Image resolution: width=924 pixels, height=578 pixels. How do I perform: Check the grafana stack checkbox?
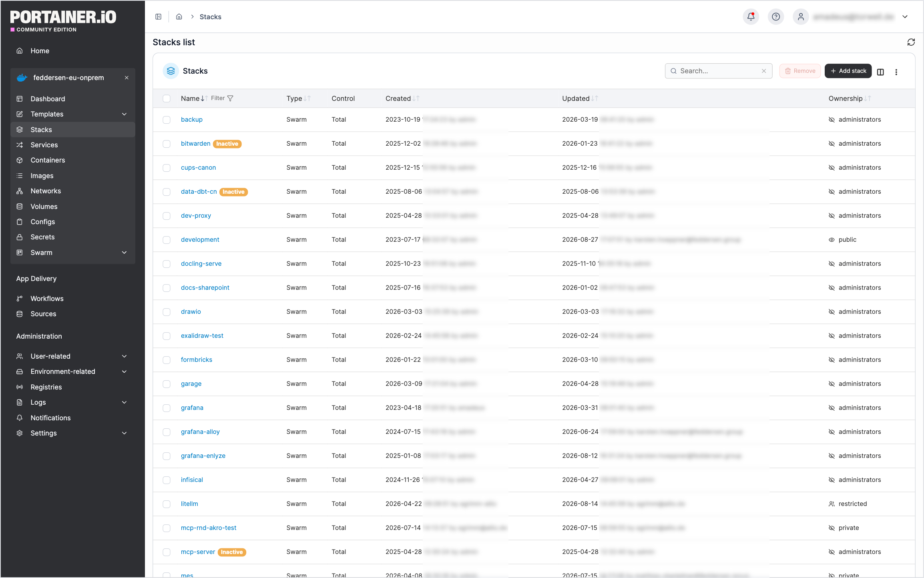click(167, 408)
